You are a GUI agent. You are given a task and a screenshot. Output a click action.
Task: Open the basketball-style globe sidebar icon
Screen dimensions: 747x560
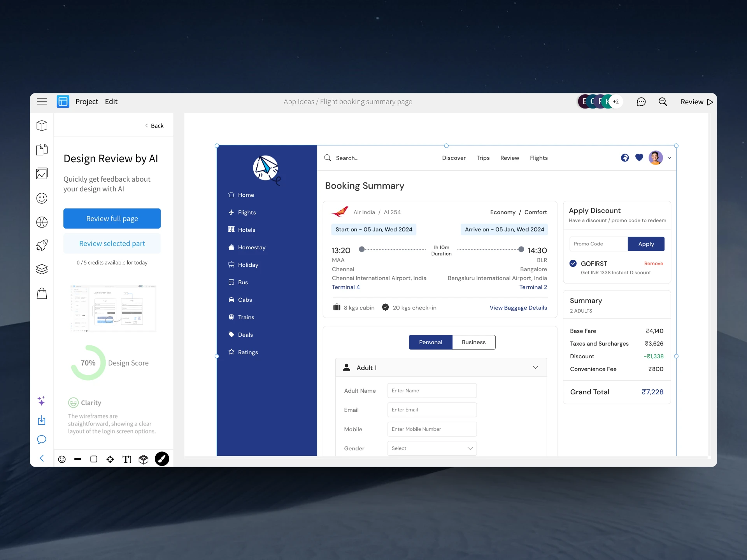(x=42, y=222)
